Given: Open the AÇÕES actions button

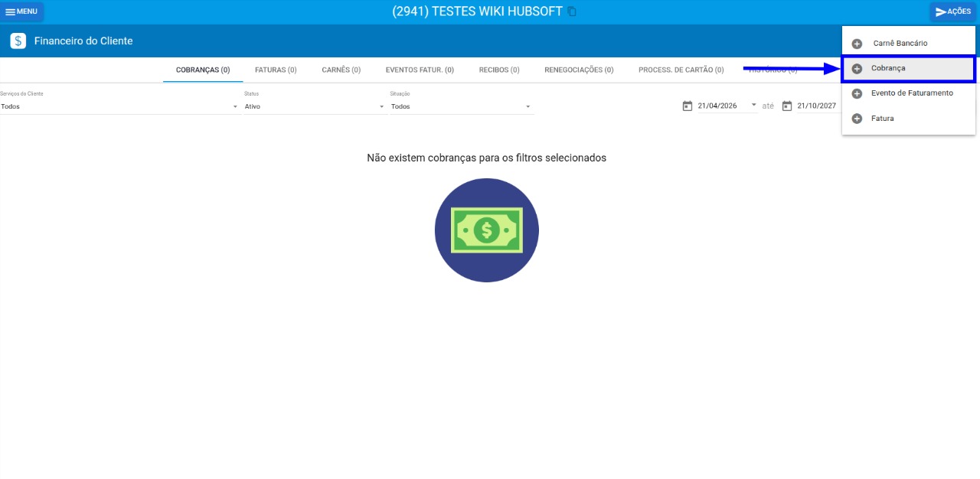Looking at the screenshot, I should pos(952,11).
